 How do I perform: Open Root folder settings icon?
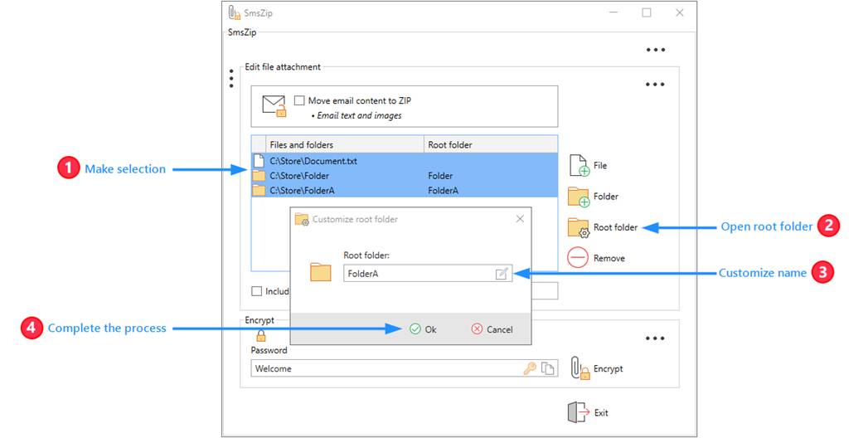578,227
